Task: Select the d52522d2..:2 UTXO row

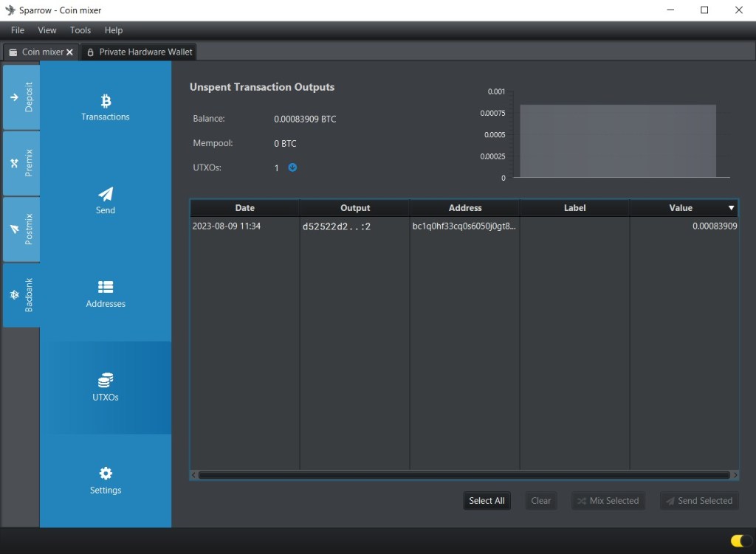Action: click(x=337, y=226)
